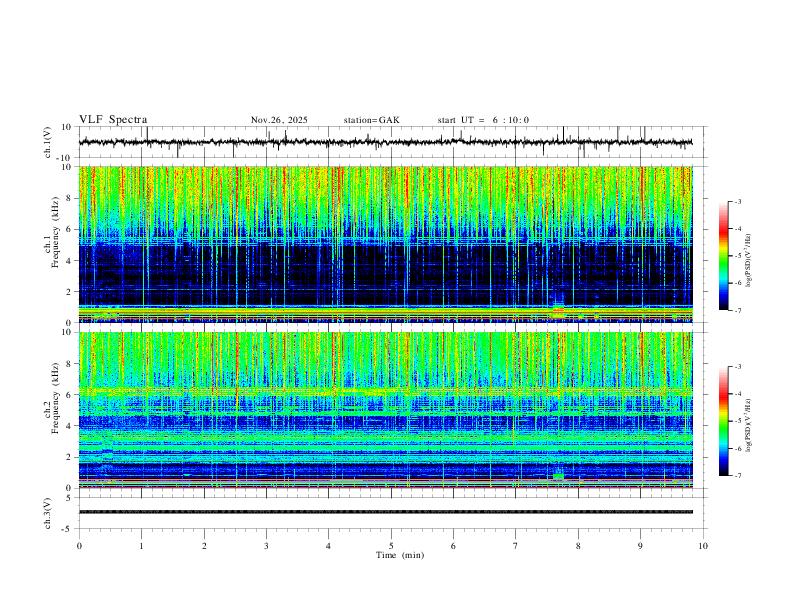Click the ch.2 spectrogram panel
Viewport: 792px width, 612px height.
click(385, 410)
